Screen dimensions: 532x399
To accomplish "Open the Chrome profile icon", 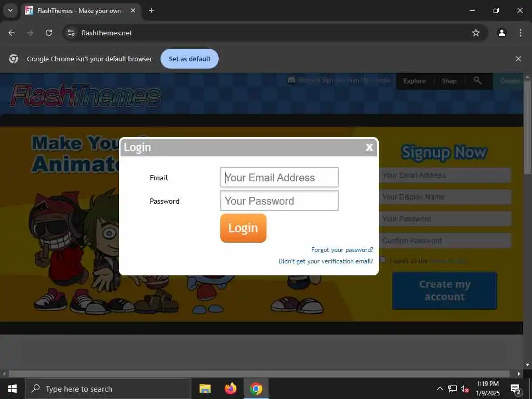I will (x=502, y=33).
